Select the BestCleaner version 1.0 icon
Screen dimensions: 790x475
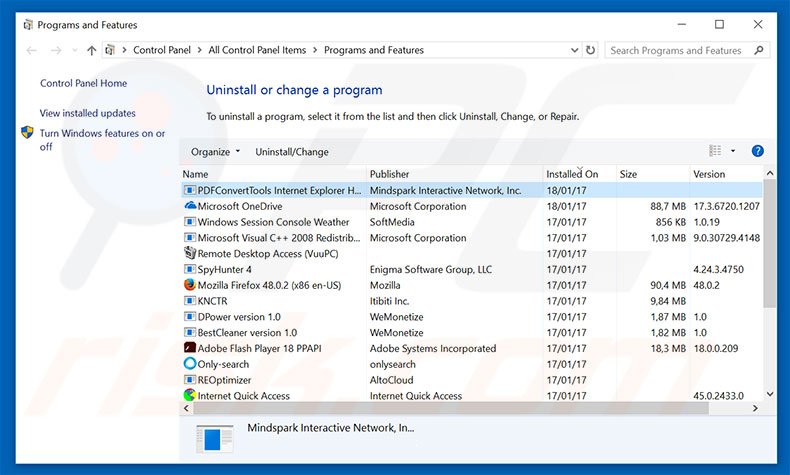pos(189,332)
